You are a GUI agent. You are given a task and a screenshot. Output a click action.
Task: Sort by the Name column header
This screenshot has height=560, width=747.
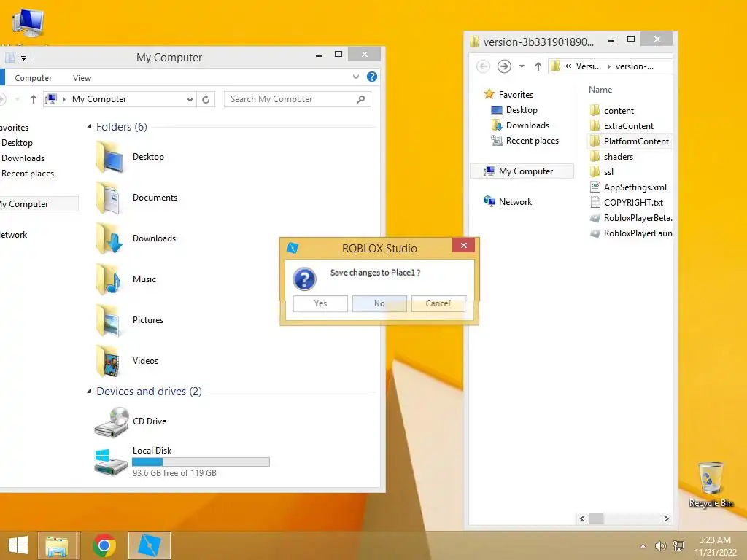tap(600, 90)
